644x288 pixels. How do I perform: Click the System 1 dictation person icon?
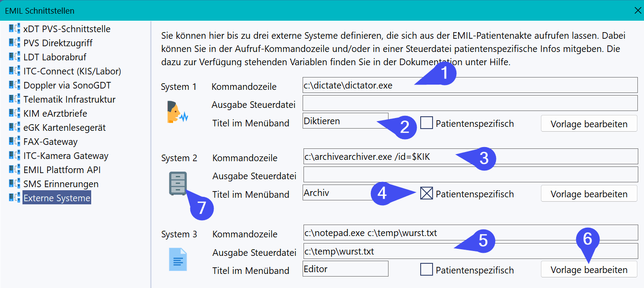(x=178, y=111)
